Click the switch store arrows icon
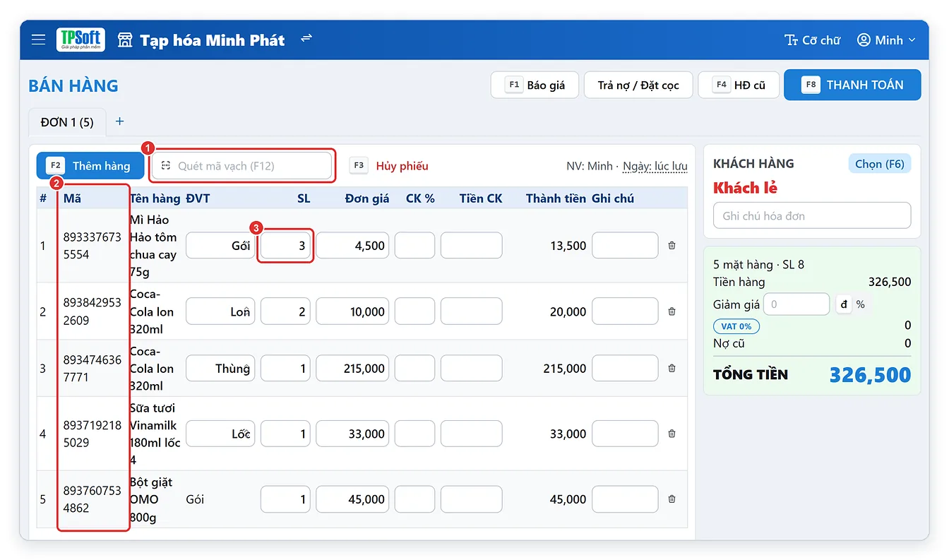This screenshot has height=560, width=949. 306,38
